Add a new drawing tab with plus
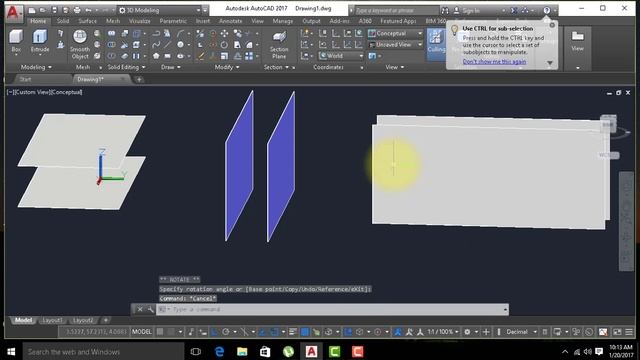This screenshot has width=640, height=360. point(139,79)
